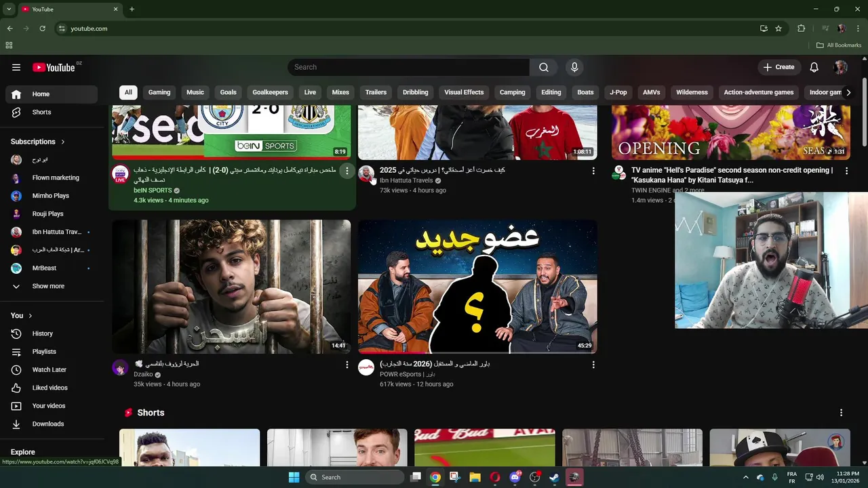Open File Explorer from the taskbar
The width and height of the screenshot is (868, 488).
(x=475, y=477)
